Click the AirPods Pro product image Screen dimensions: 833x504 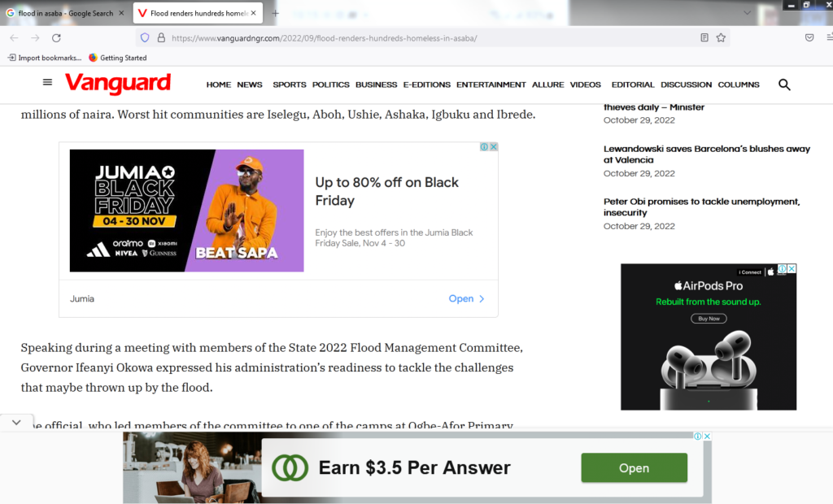coord(709,369)
